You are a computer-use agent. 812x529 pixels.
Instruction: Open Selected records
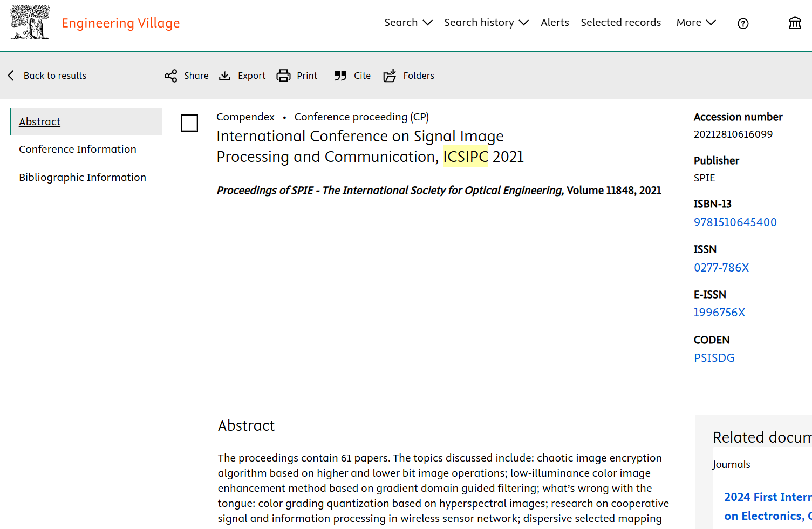(620, 23)
